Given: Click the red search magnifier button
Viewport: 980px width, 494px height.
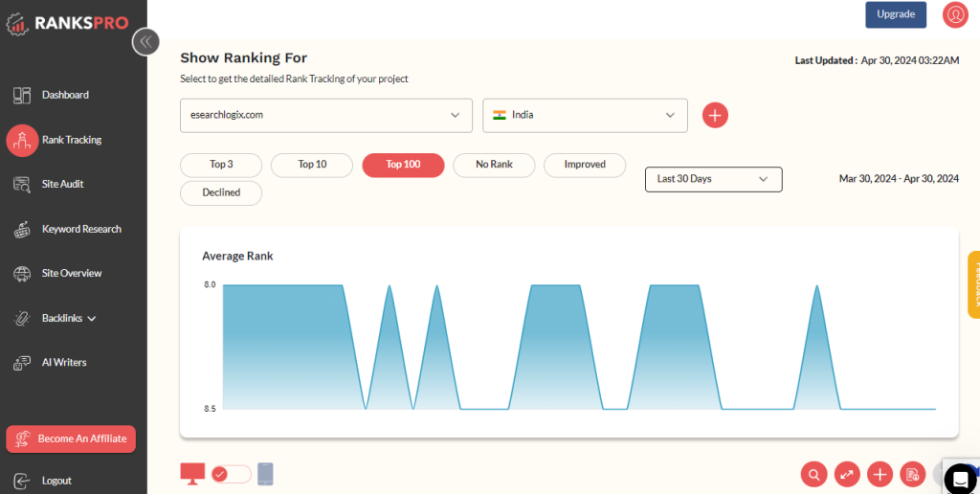Looking at the screenshot, I should (813, 475).
